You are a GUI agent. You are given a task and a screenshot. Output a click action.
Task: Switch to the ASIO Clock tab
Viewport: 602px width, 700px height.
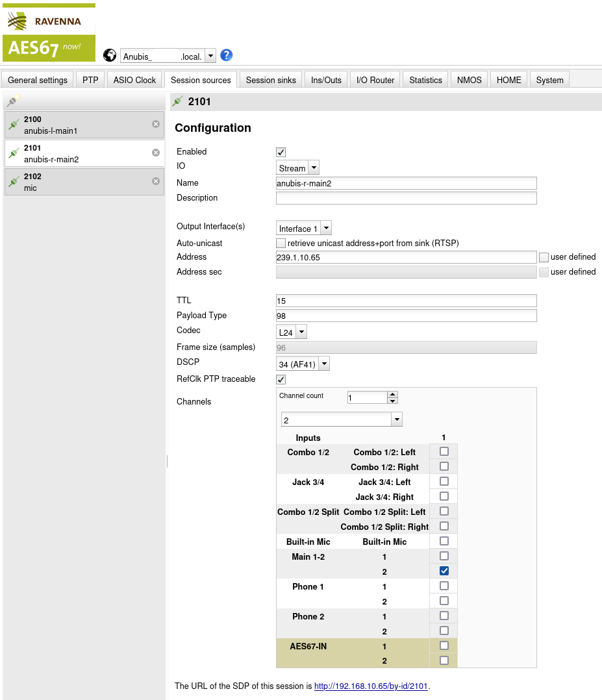coord(134,80)
